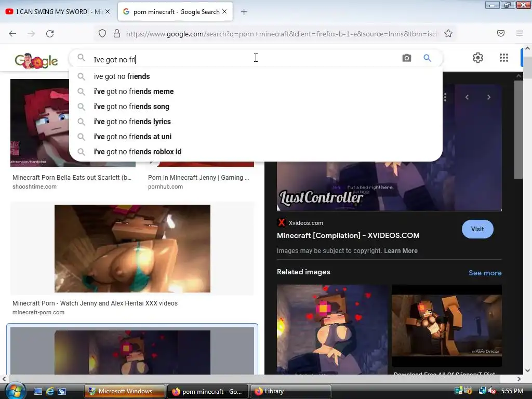This screenshot has width=532, height=399.
Task: Close the YouTube 'I CAN SWING MY SWORD!' tab
Action: click(108, 11)
